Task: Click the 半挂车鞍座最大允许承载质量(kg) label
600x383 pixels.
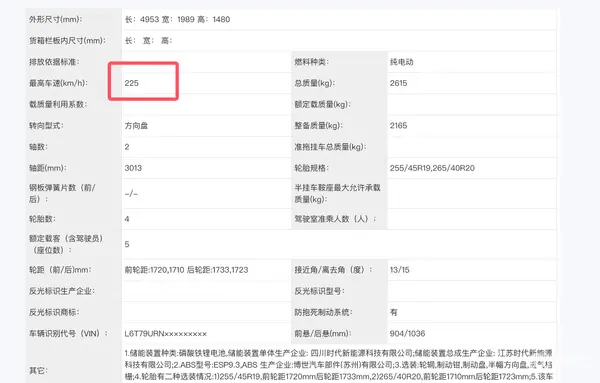Action: point(337,193)
